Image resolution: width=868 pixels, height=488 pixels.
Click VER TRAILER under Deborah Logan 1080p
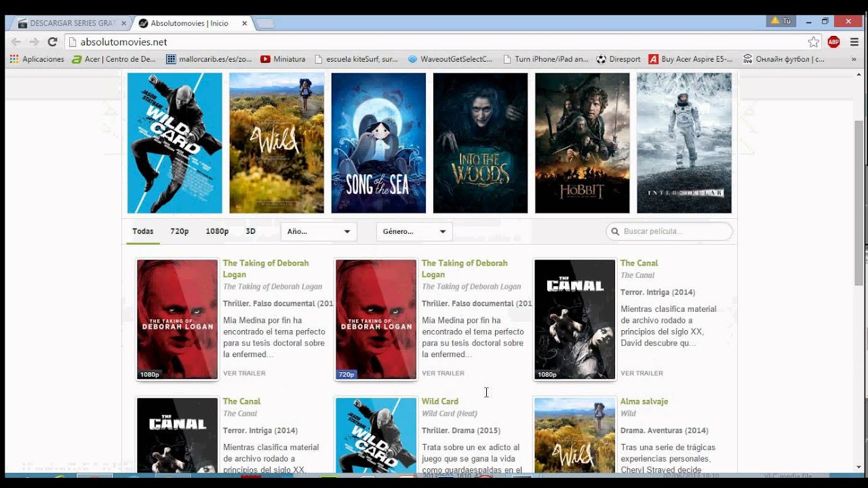[244, 373]
